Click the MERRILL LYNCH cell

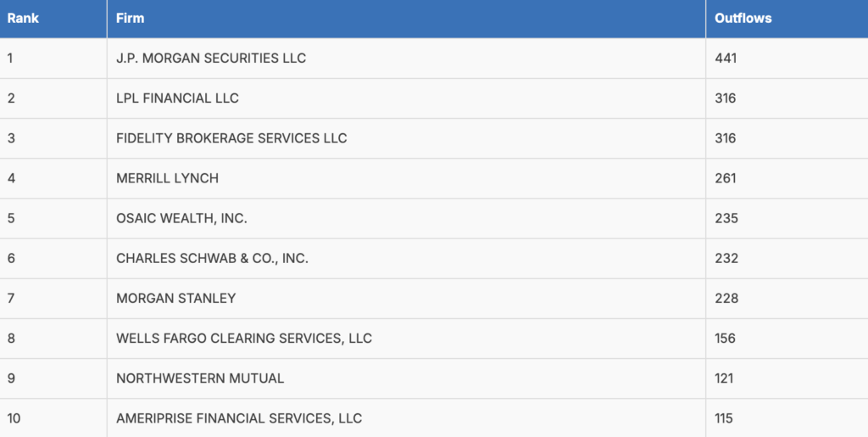406,178
